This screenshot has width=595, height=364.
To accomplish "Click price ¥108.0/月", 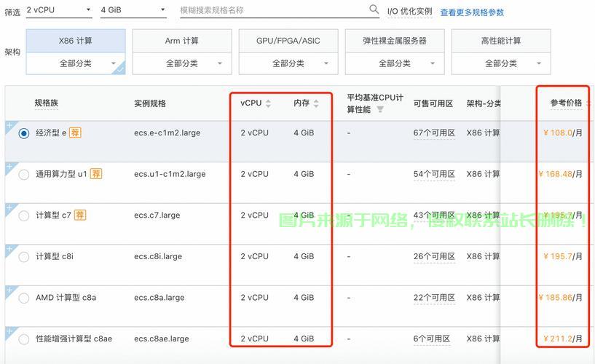I will pos(563,133).
